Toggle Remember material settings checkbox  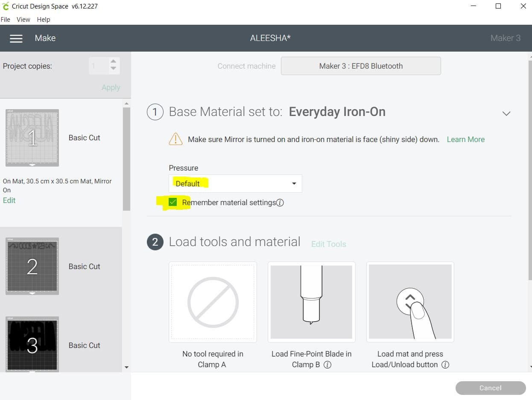172,202
